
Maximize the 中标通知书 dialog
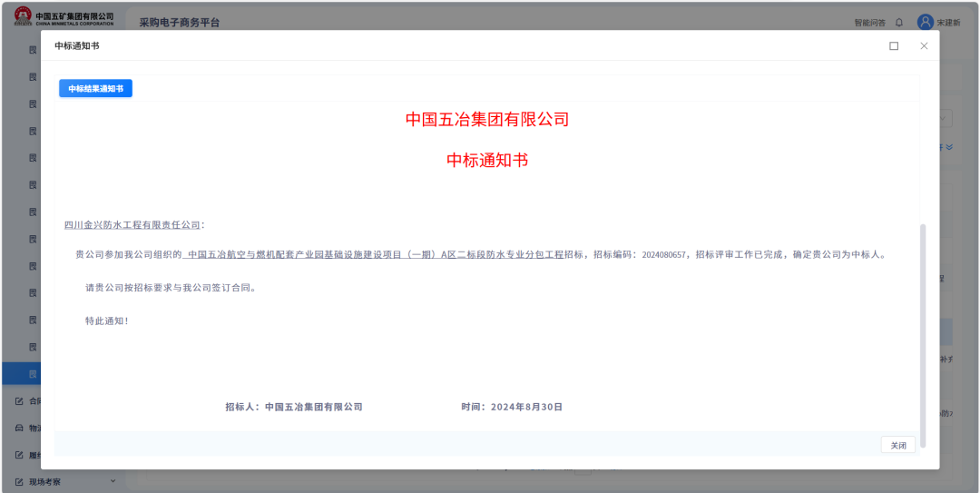[894, 45]
